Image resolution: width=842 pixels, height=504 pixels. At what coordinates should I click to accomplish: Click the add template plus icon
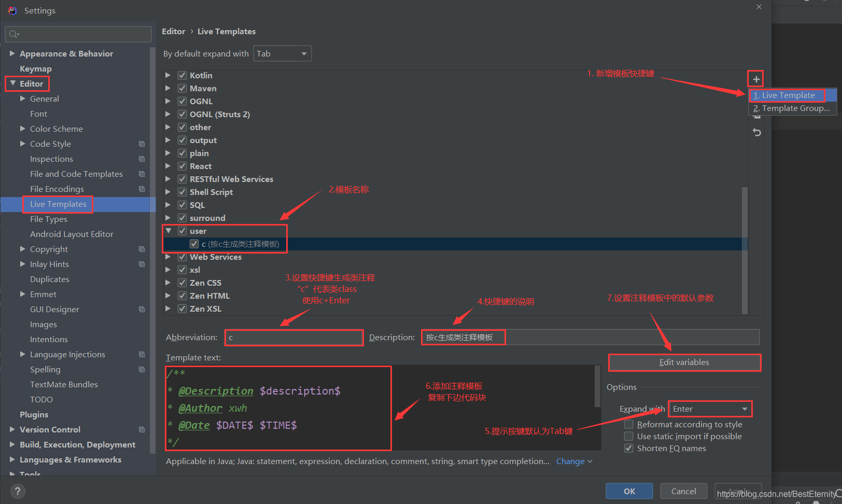click(x=756, y=79)
